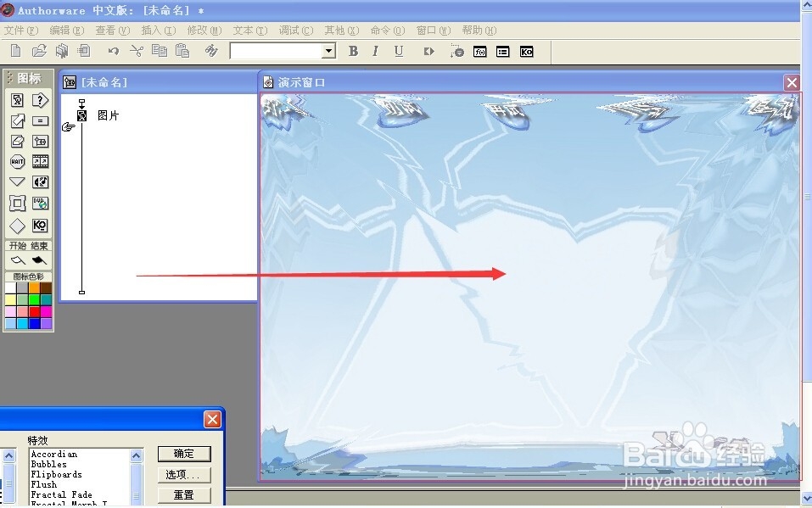Open the 调试 menu

pyautogui.click(x=295, y=31)
